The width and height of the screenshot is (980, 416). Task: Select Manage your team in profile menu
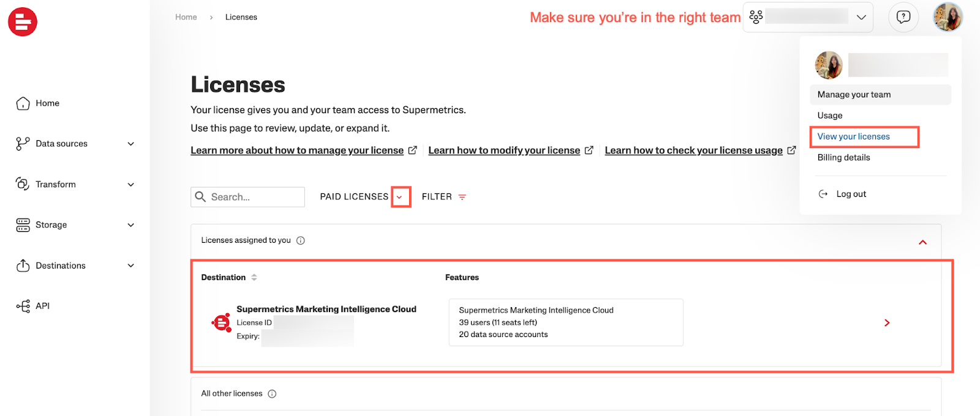coord(880,95)
